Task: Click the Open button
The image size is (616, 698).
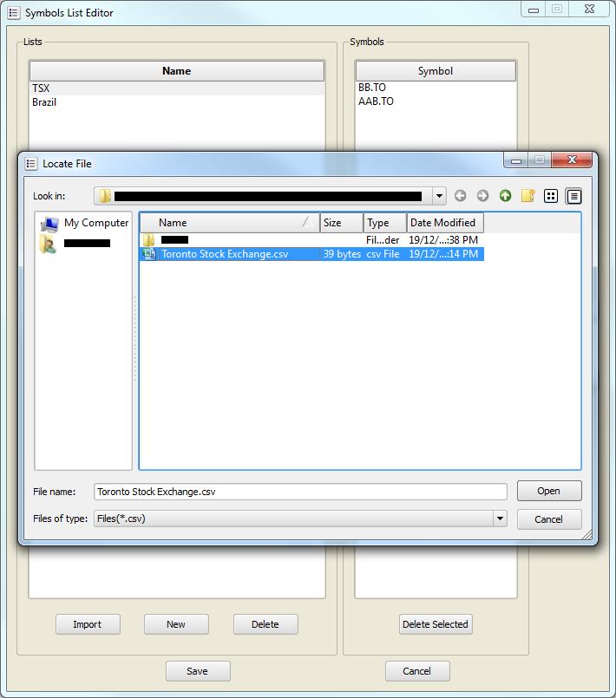Action: (x=549, y=491)
